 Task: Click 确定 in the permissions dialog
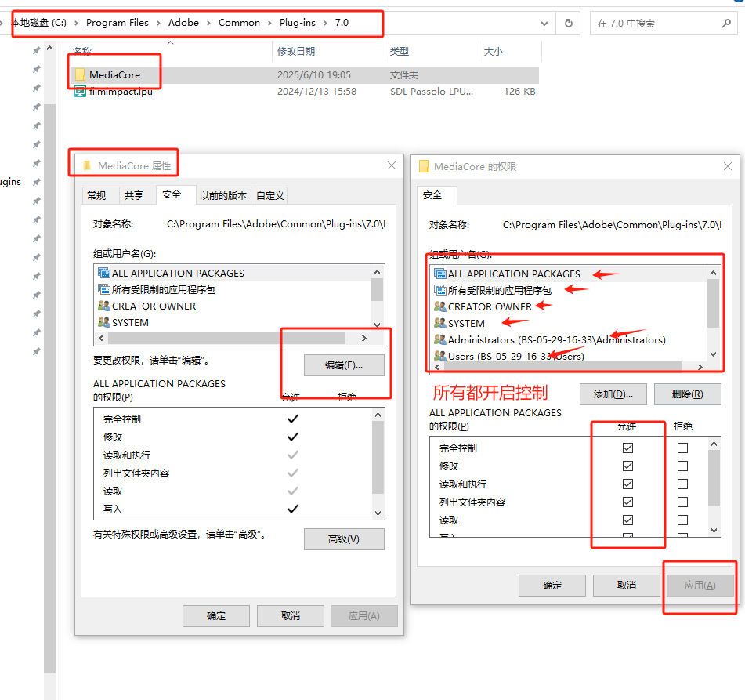pyautogui.click(x=552, y=586)
